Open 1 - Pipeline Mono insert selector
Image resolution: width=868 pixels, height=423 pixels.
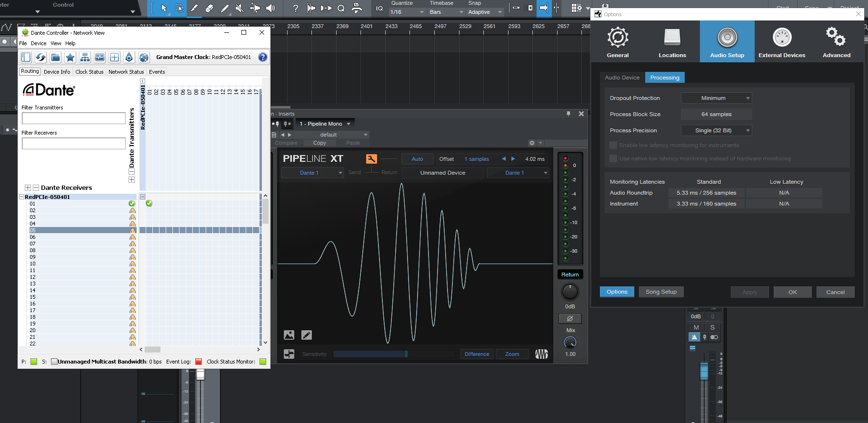(x=325, y=124)
